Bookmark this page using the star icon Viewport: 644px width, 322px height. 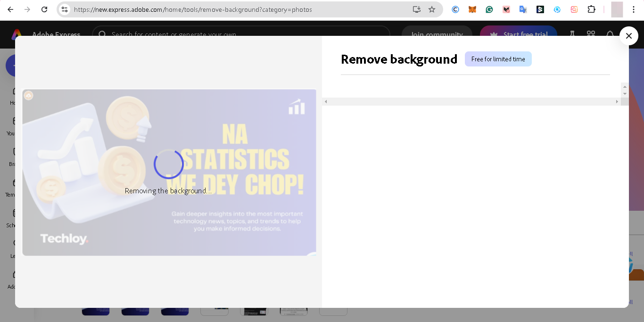tap(432, 9)
